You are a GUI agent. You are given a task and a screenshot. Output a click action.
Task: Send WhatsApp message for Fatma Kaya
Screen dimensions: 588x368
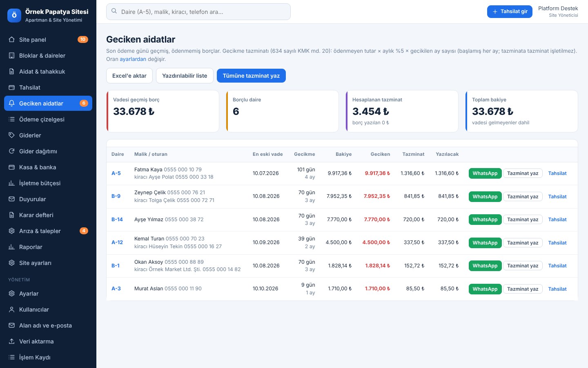[485, 173]
